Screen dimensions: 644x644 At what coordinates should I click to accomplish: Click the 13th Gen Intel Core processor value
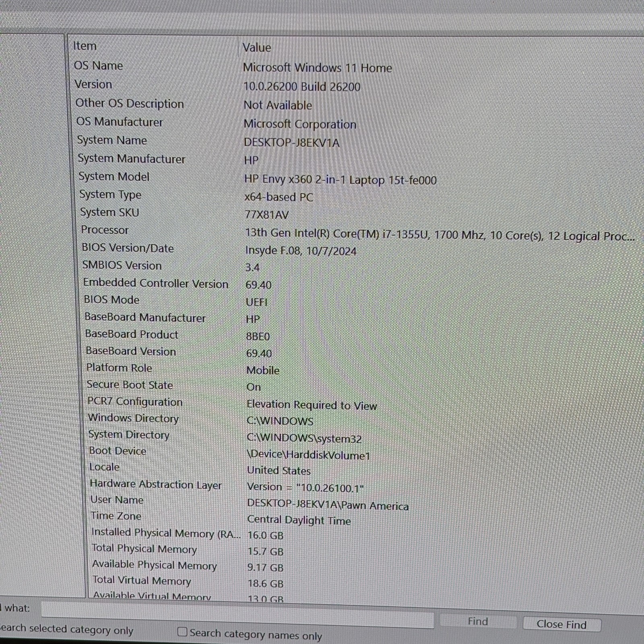(x=440, y=235)
